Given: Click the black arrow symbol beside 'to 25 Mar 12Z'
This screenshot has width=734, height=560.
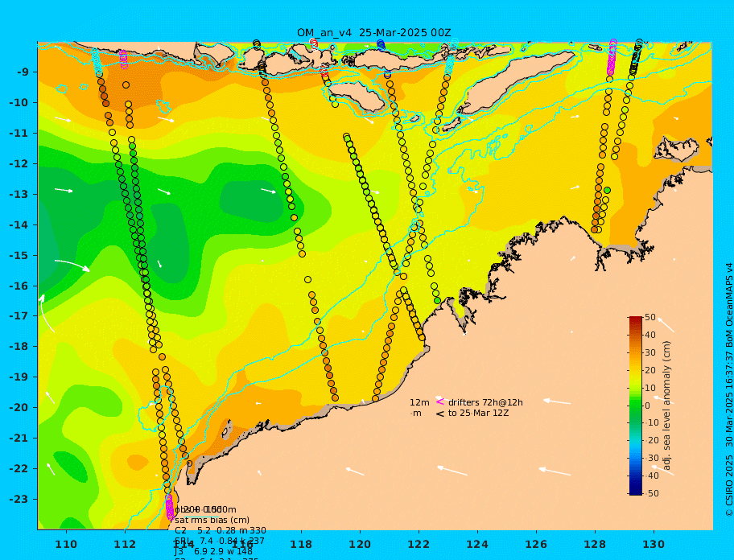Looking at the screenshot, I should point(440,414).
